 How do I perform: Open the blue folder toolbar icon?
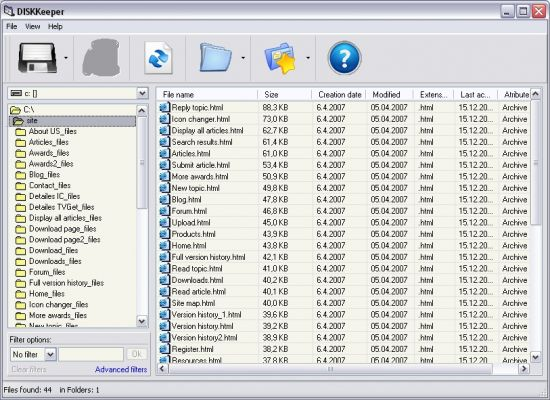[x=215, y=57]
